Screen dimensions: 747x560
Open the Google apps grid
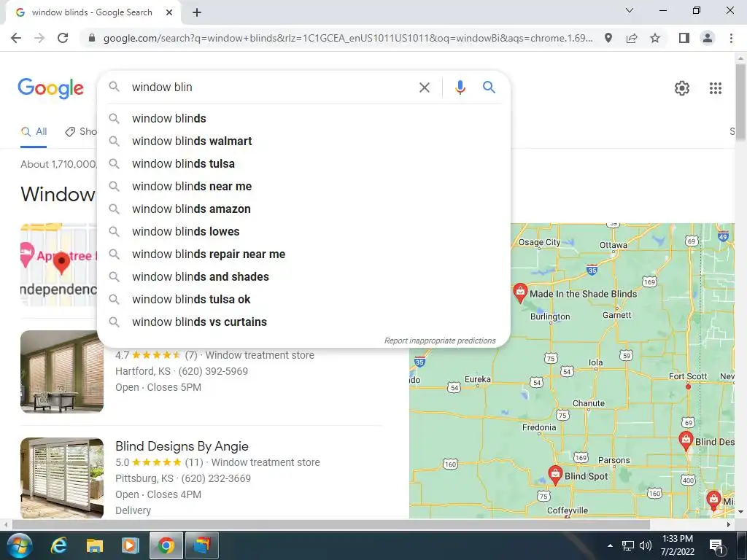(x=715, y=88)
